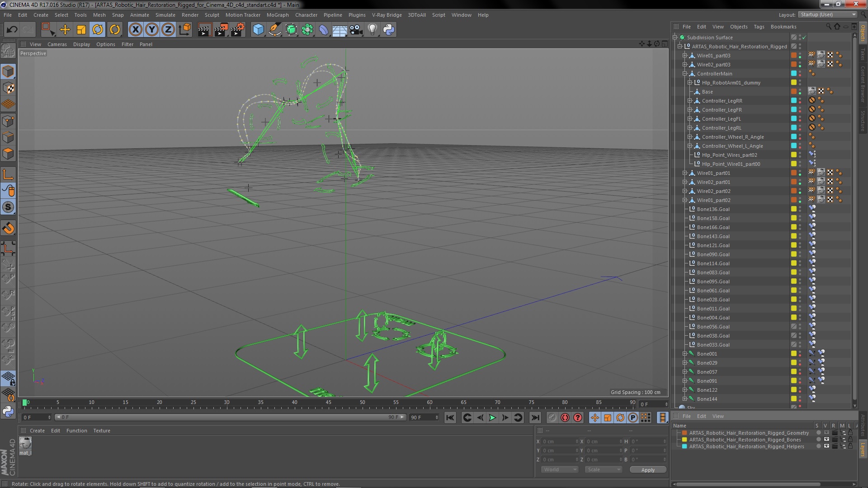Image resolution: width=868 pixels, height=488 pixels.
Task: Expand Wire01_part03 in object tree
Action: click(x=685, y=56)
